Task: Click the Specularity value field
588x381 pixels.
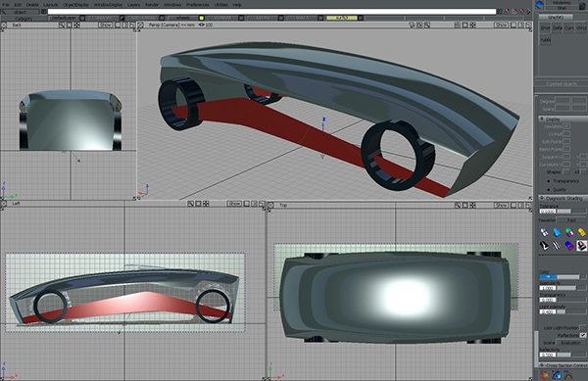Action: [x=548, y=288]
